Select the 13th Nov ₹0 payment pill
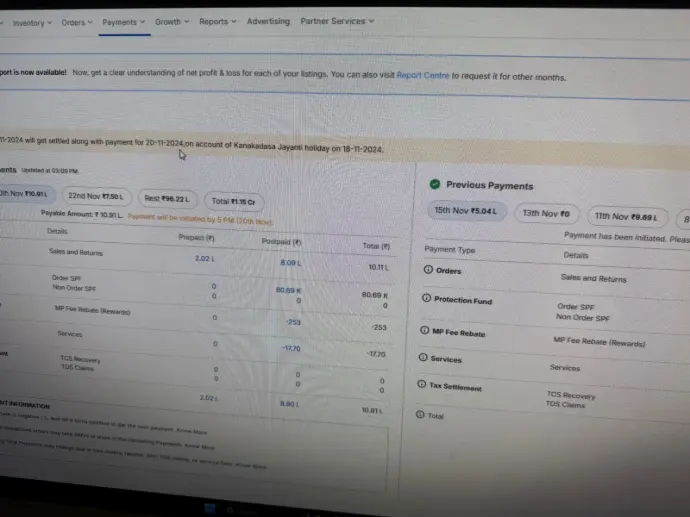This screenshot has width=690, height=517. [x=545, y=214]
